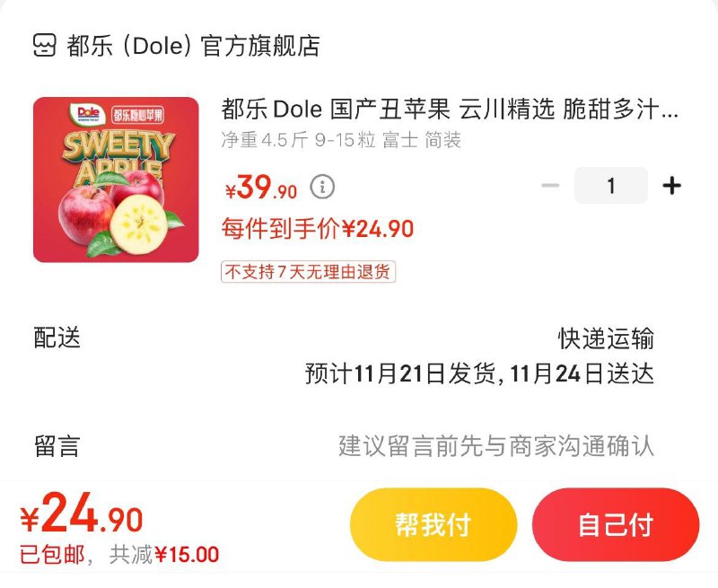718x588 pixels.
Task: Tap the estimated 11月24日送达 delivery date
Action: click(582, 373)
